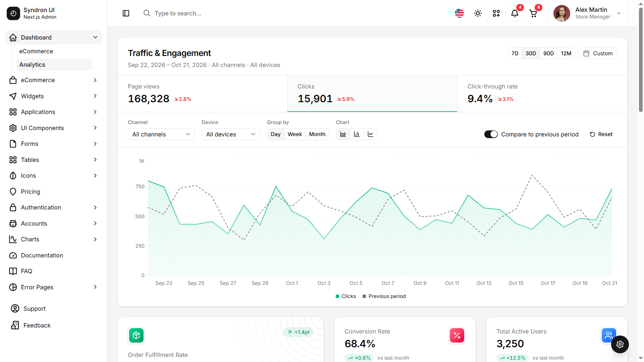Image resolution: width=644 pixels, height=362 pixels.
Task: Click the Reset filters button
Action: tap(601, 134)
